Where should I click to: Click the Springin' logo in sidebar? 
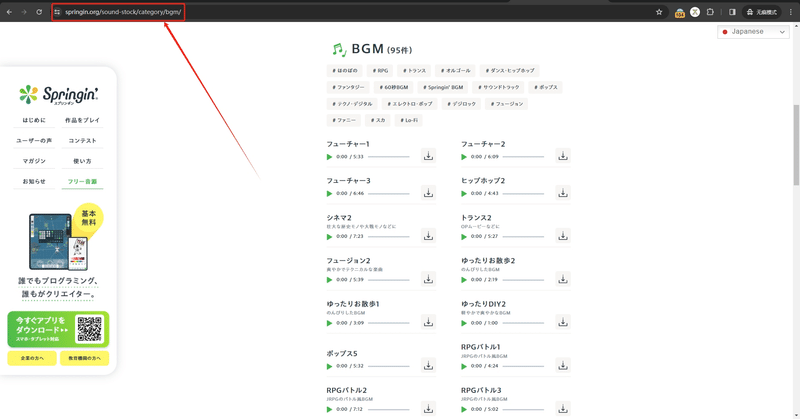(x=58, y=95)
